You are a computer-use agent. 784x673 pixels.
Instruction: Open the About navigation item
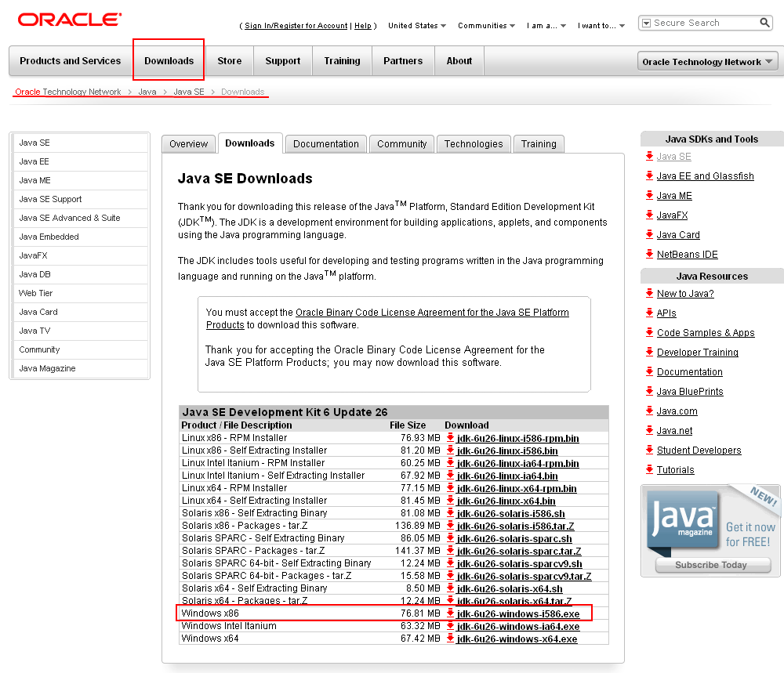point(459,61)
